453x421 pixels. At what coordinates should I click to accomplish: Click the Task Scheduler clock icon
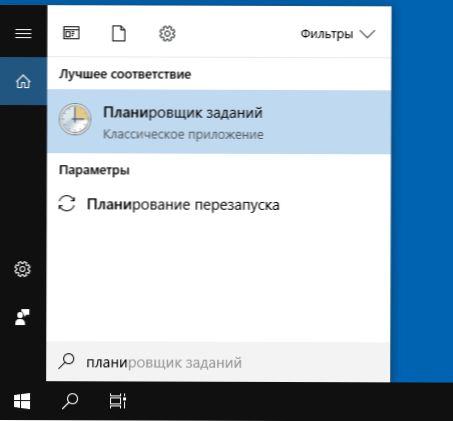coord(75,119)
